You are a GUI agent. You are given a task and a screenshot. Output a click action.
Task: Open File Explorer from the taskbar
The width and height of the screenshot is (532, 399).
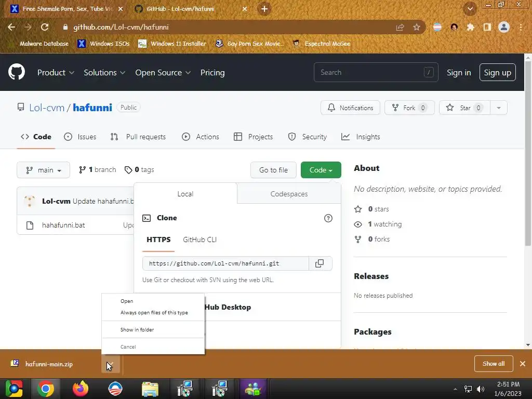click(150, 389)
